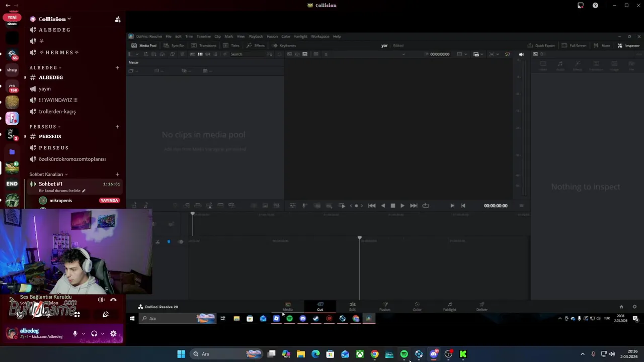Mute the Discord microphone
The height and width of the screenshot is (362, 644).
click(75, 333)
